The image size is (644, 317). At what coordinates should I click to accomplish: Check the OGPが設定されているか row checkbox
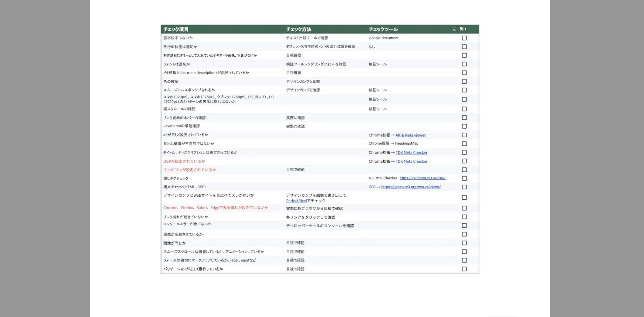(464, 161)
